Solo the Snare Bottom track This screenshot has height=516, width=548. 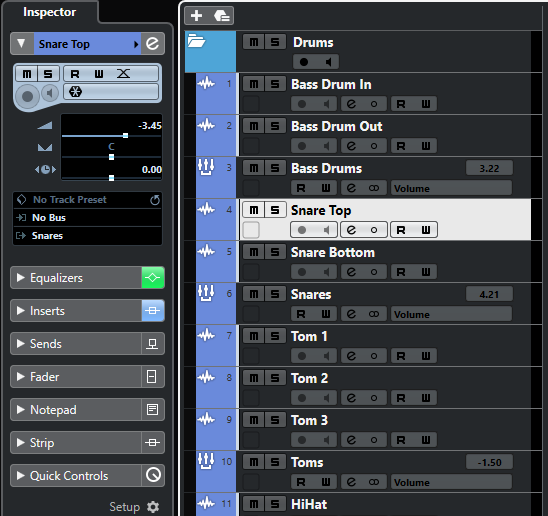coord(275,252)
